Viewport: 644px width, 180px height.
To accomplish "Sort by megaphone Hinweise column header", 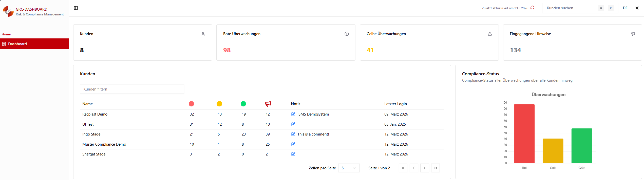I will (x=268, y=104).
